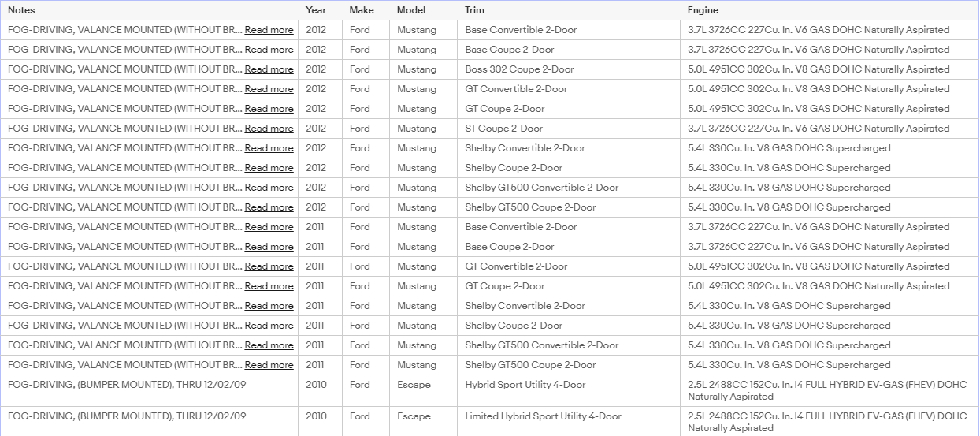Click Read more on 2012 Shelby Coupe row

[x=269, y=168]
